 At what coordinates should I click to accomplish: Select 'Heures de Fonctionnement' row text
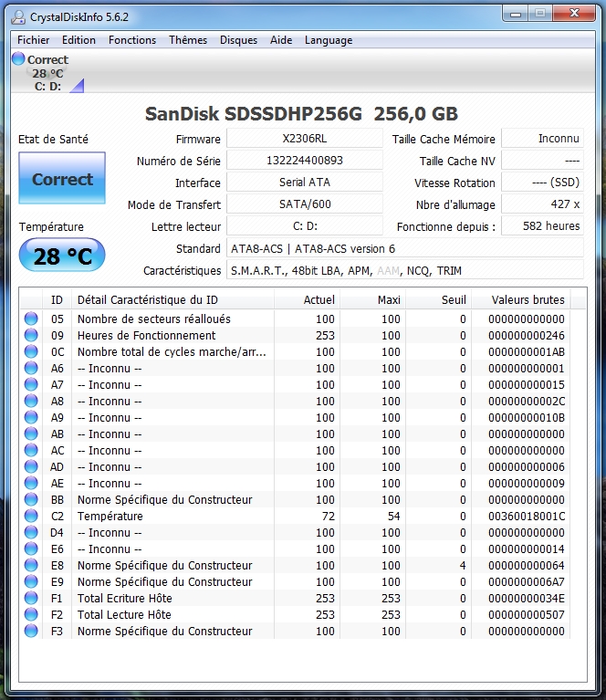click(x=146, y=335)
